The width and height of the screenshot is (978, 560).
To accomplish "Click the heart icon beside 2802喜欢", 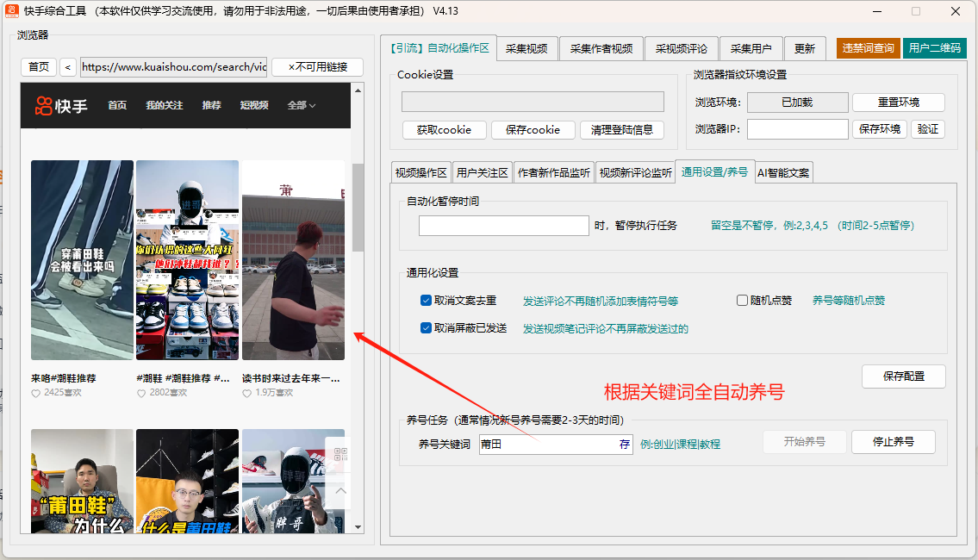I will [x=141, y=393].
